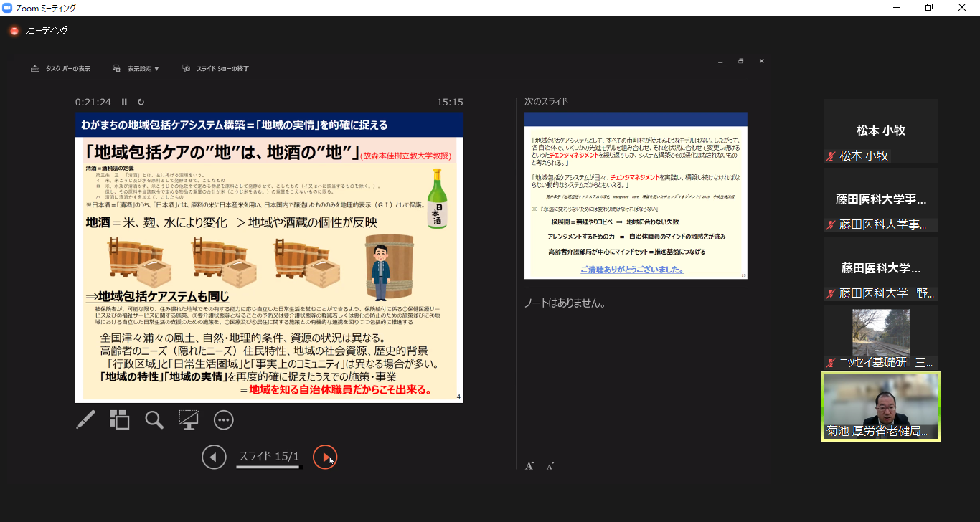Expand the 表示設定 display settings dropdown
This screenshot has height=522, width=980.
[x=136, y=69]
